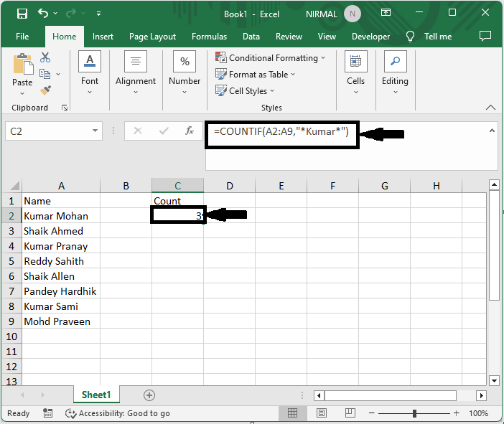504x424 pixels.
Task: Copy selection with the Copy icon
Action: (45, 74)
